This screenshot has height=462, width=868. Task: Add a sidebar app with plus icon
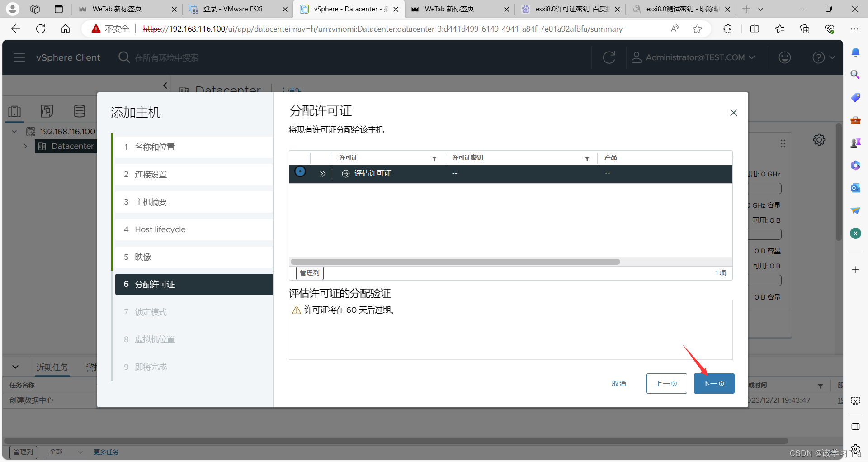(x=855, y=270)
